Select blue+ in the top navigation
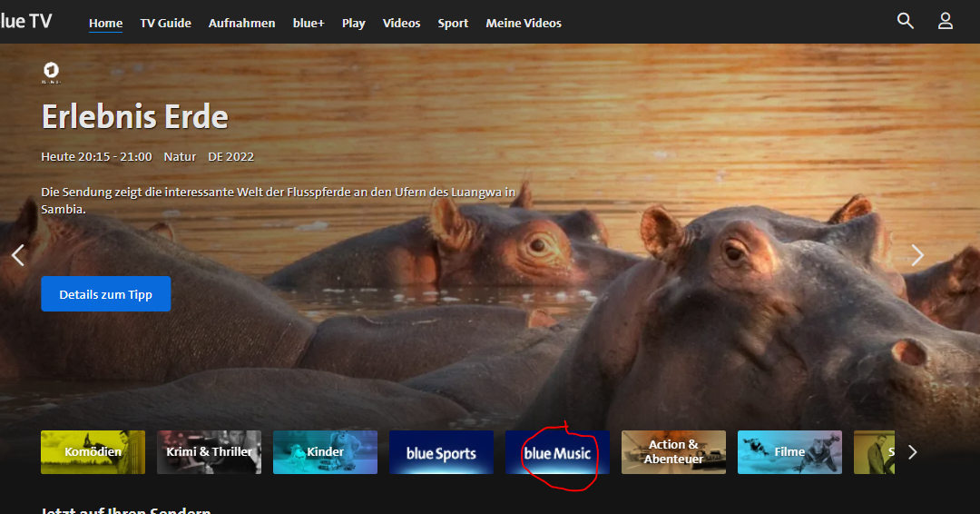Screen dimensions: 980x514 [x=309, y=24]
